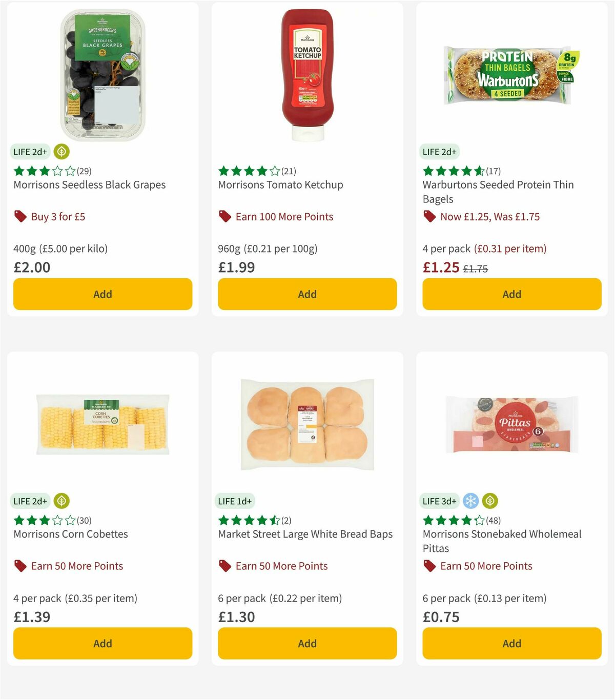Click the leaf icon beside Seedless Black Grapes badge
Image resolution: width=615 pixels, height=700 pixels.
tap(61, 152)
